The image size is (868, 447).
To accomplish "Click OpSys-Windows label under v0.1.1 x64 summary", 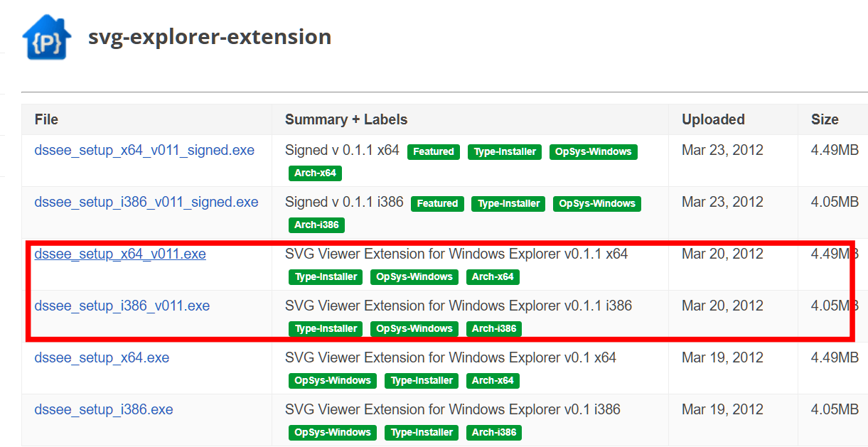I will tap(414, 277).
